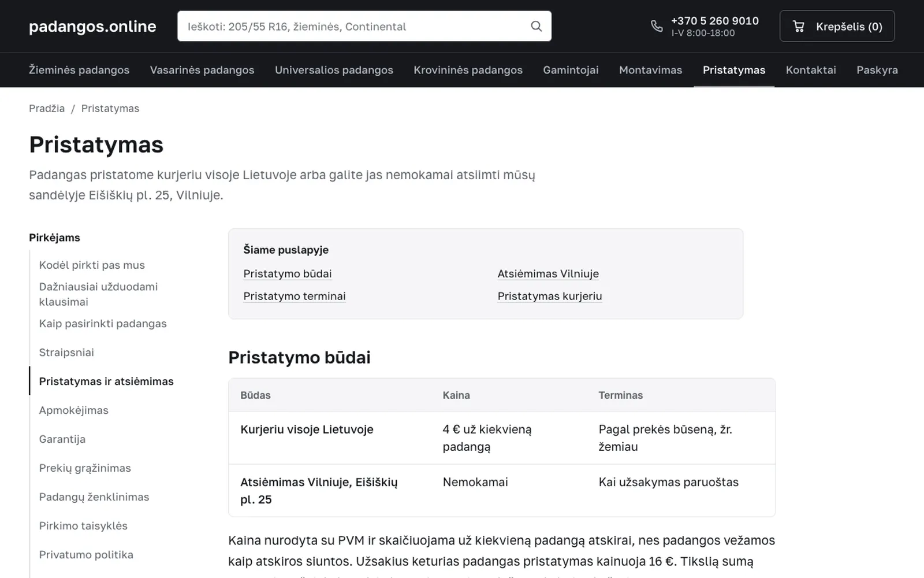Viewport: 924px width, 578px height.
Task: Click the Terminas column header
Action: 621,395
